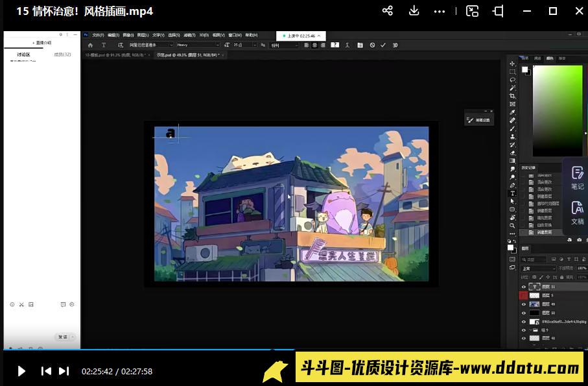This screenshot has width=588, height=386.
Task: Open character panel icon in options bar
Action: (x=360, y=45)
